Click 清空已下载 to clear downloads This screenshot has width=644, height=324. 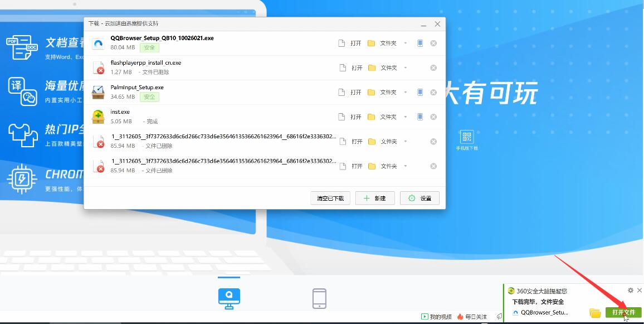[x=330, y=198]
